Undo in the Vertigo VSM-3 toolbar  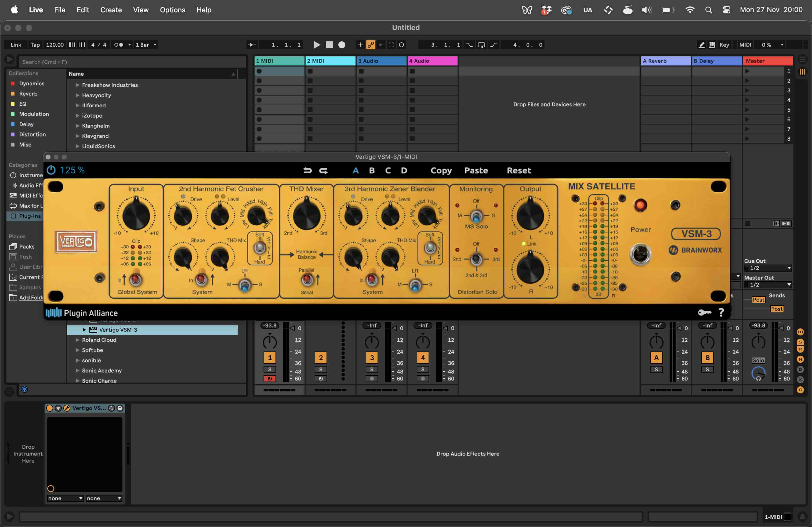(x=307, y=170)
